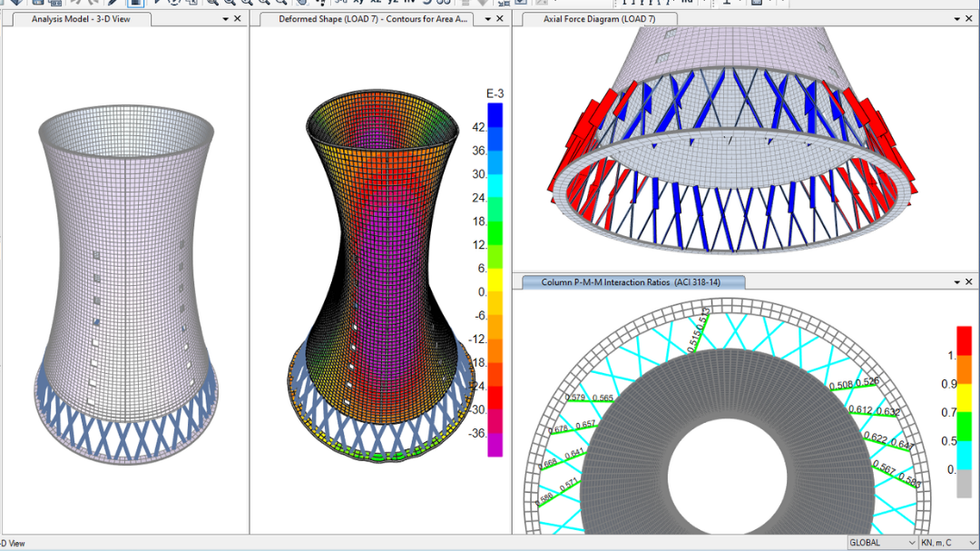Activate the Axial Force Diagram (LOAD 7) tab
Screen dimensions: 980x551
click(599, 18)
